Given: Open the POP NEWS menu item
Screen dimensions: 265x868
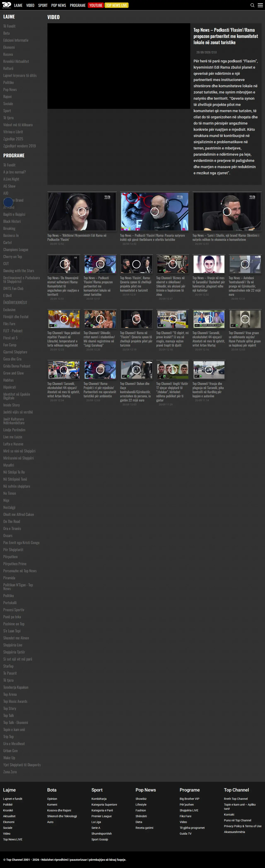Looking at the screenshot, I should [x=59, y=5].
